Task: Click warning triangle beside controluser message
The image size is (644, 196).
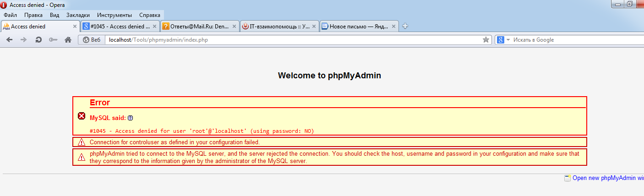Action: point(82,142)
